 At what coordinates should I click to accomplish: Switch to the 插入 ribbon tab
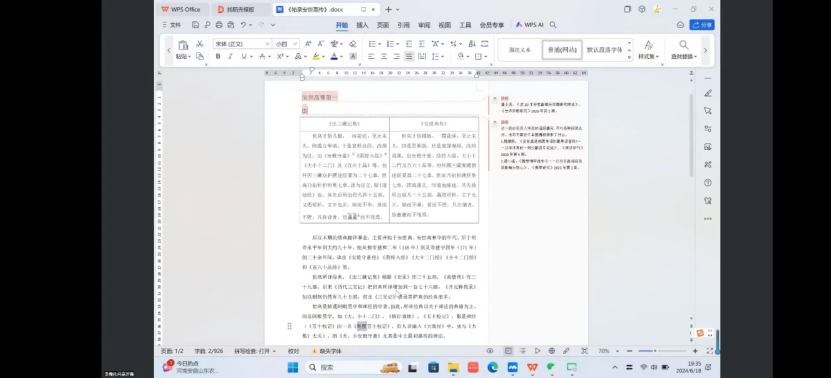click(x=362, y=25)
